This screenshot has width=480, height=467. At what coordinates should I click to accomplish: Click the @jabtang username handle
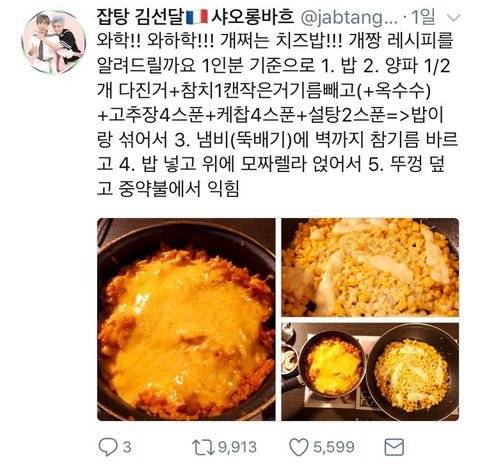click(x=349, y=17)
